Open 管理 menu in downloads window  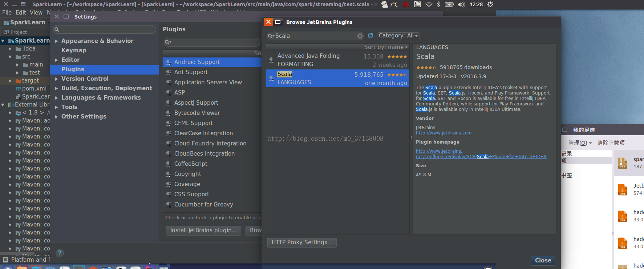click(x=580, y=143)
